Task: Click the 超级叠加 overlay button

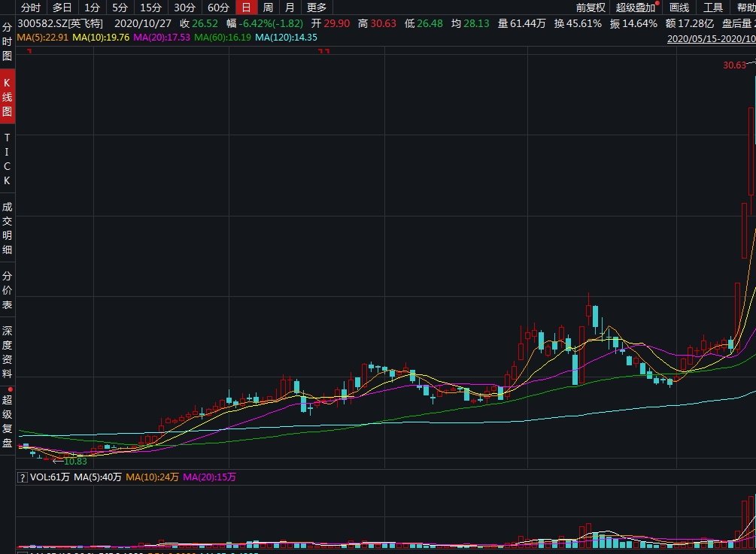Action: [x=635, y=8]
